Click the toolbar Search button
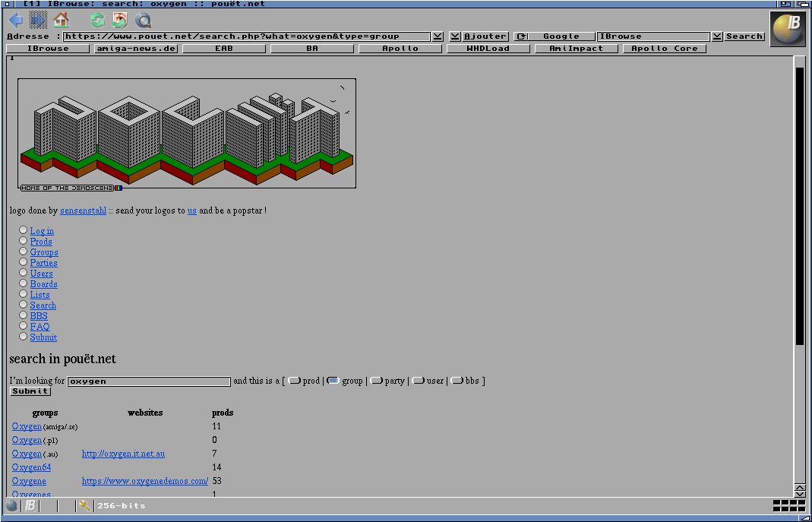 tap(744, 36)
